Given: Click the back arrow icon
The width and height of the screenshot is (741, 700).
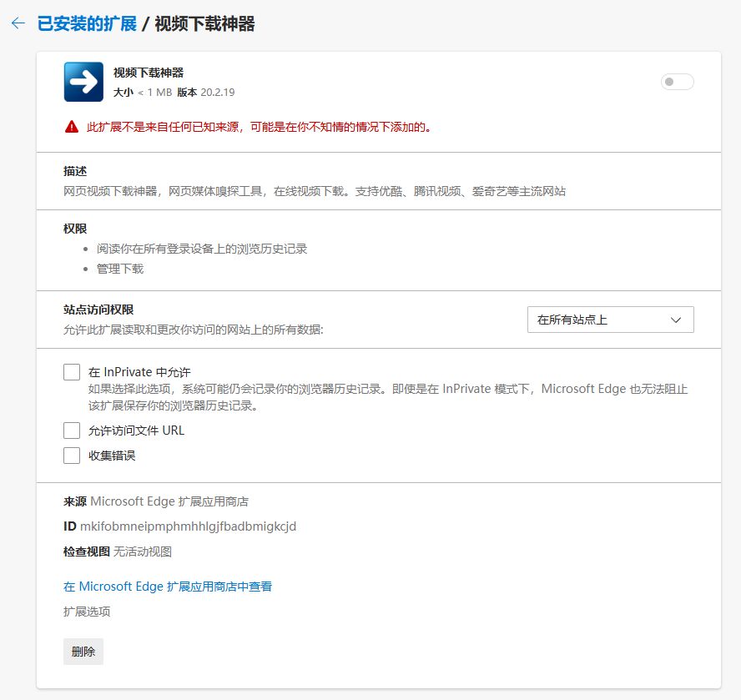Looking at the screenshot, I should (x=18, y=23).
